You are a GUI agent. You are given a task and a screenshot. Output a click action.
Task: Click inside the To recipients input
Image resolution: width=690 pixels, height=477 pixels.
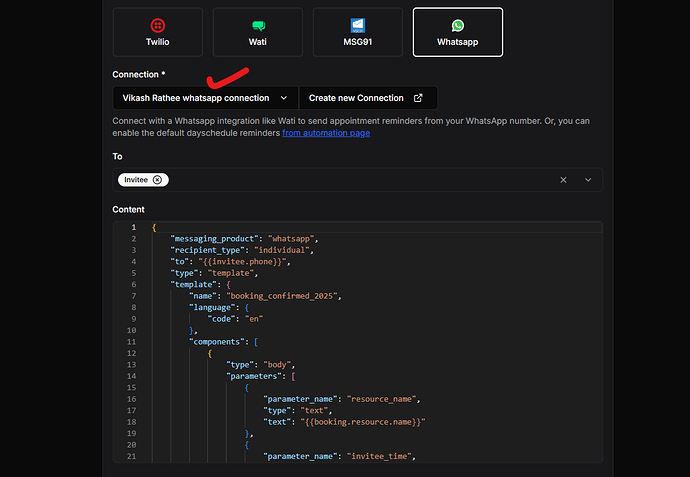pos(357,180)
